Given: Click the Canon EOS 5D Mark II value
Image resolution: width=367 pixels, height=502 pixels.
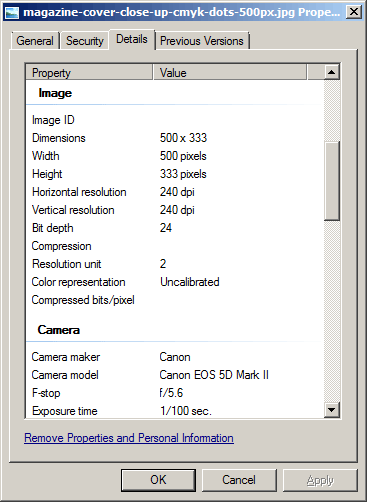Looking at the screenshot, I should [214, 375].
